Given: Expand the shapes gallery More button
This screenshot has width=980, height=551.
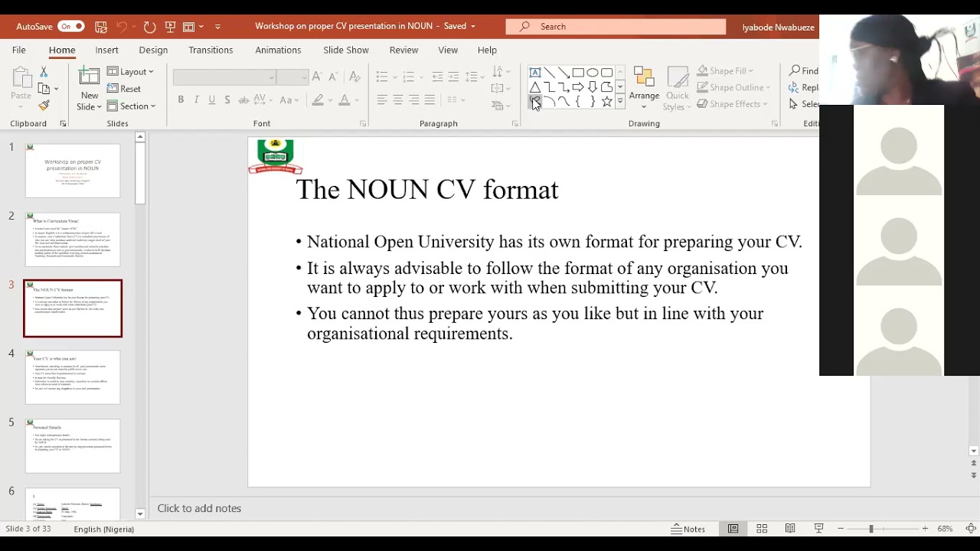Looking at the screenshot, I should pos(620,102).
